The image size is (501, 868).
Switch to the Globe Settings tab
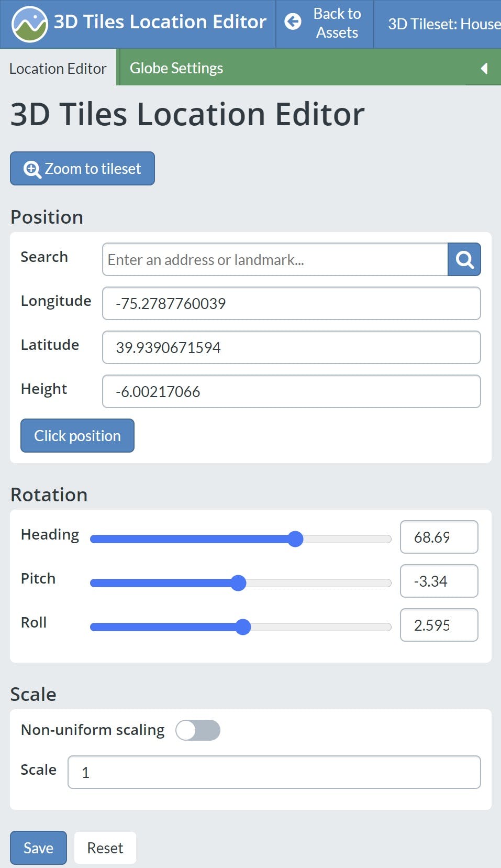(x=176, y=68)
